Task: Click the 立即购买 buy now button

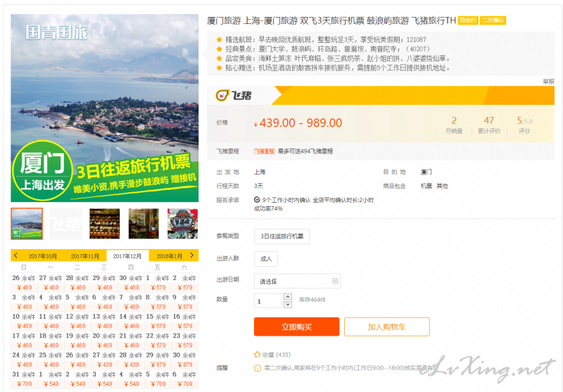Action: click(296, 327)
